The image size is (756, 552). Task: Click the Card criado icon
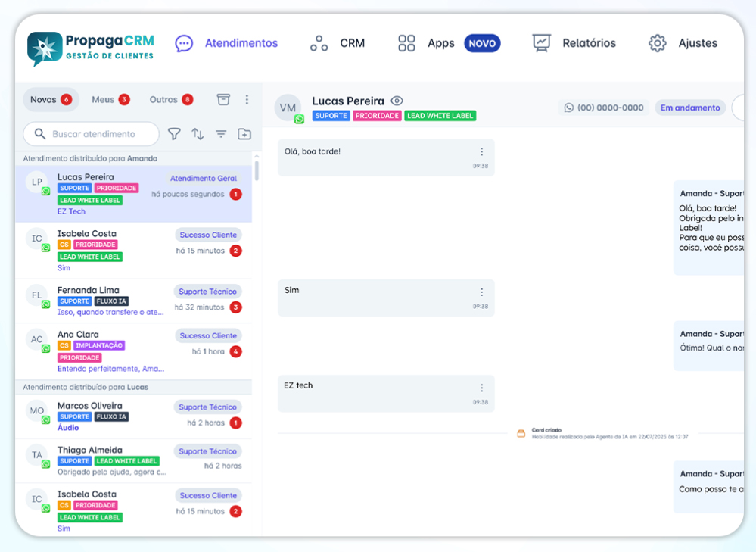click(521, 433)
